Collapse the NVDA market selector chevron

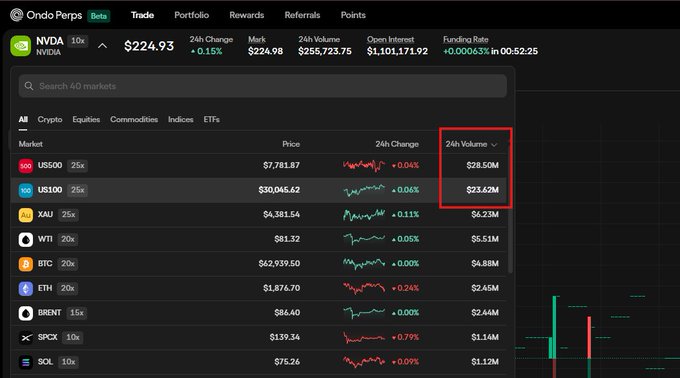pyautogui.click(x=102, y=46)
